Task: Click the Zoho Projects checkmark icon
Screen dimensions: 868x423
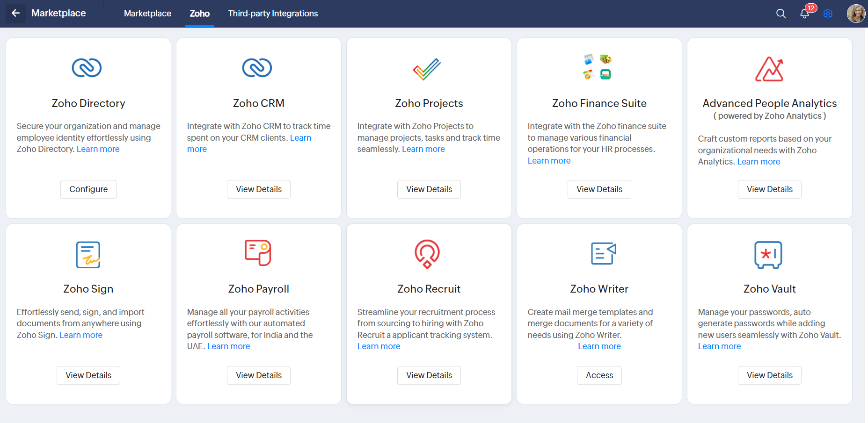Action: (427, 69)
